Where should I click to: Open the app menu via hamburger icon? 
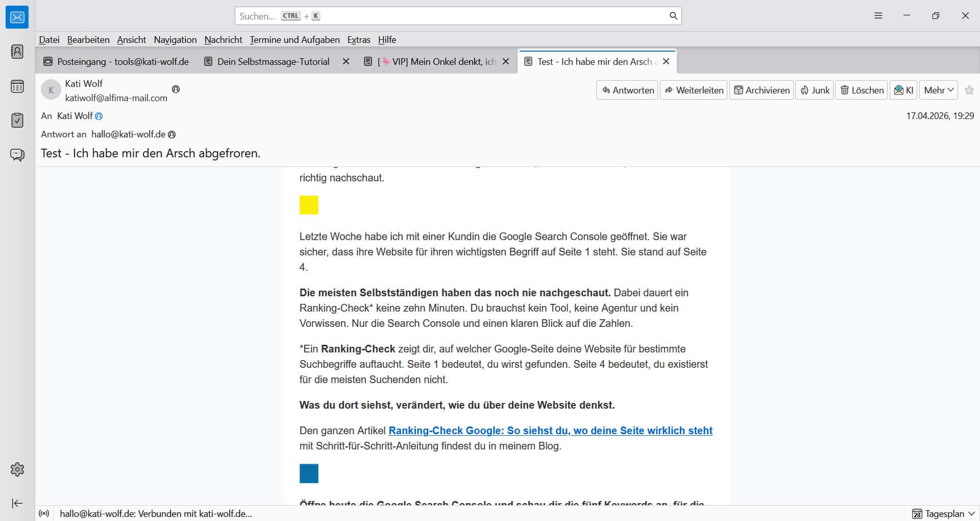pyautogui.click(x=878, y=15)
